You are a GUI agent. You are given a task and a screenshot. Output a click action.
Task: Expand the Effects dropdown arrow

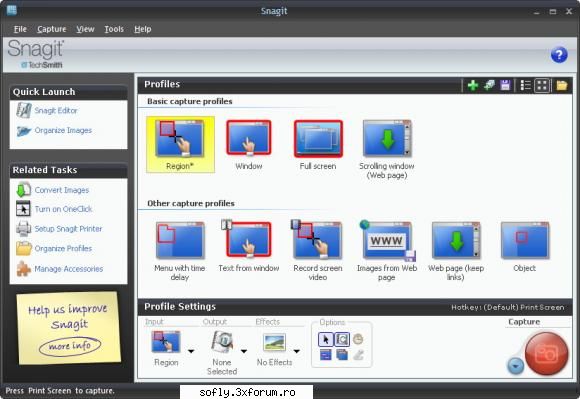click(297, 351)
